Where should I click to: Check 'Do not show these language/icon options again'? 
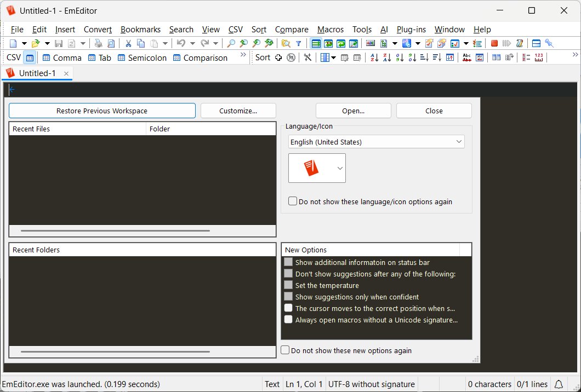pyautogui.click(x=293, y=201)
